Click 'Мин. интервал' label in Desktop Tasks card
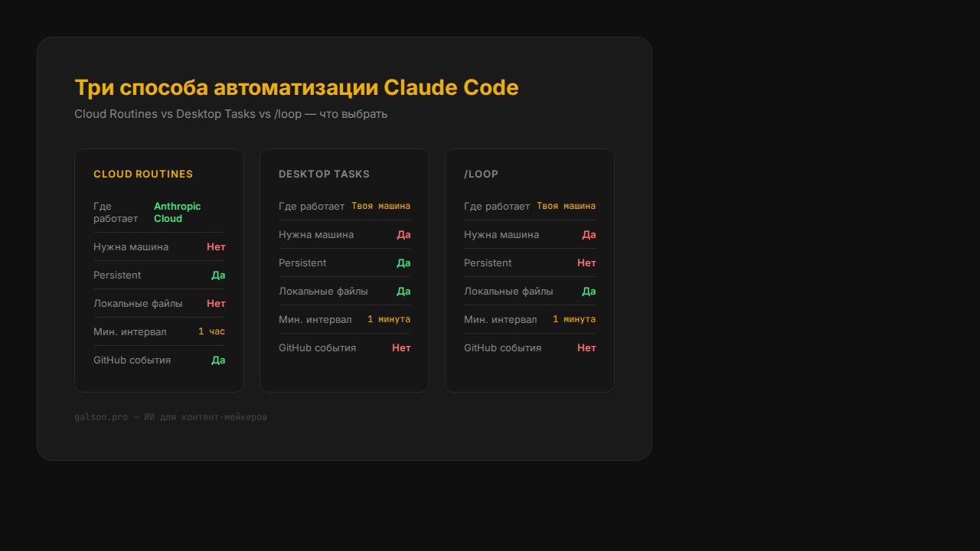The height and width of the screenshot is (551, 980). [x=315, y=320]
